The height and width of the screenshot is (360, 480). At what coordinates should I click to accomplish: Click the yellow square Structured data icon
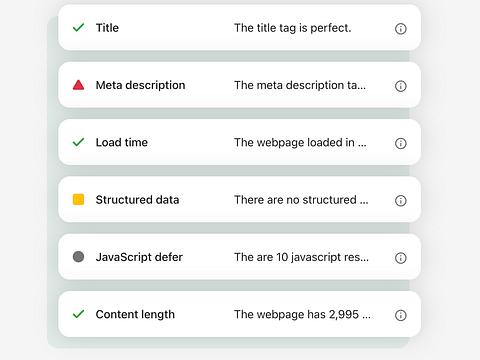(x=78, y=200)
